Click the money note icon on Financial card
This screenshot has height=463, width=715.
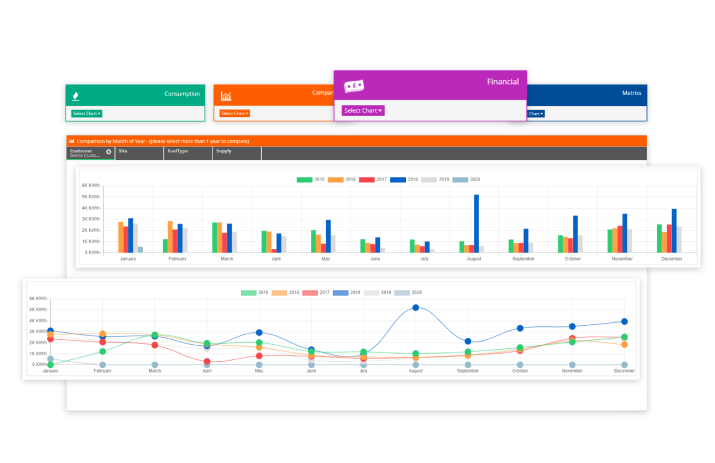tap(354, 86)
